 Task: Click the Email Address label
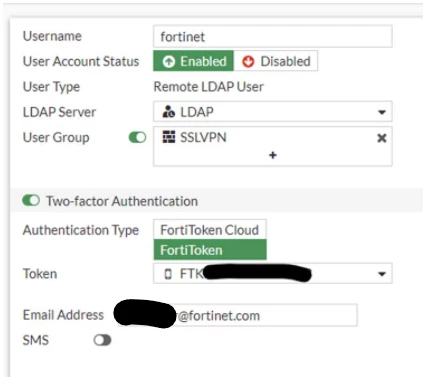[x=63, y=315]
